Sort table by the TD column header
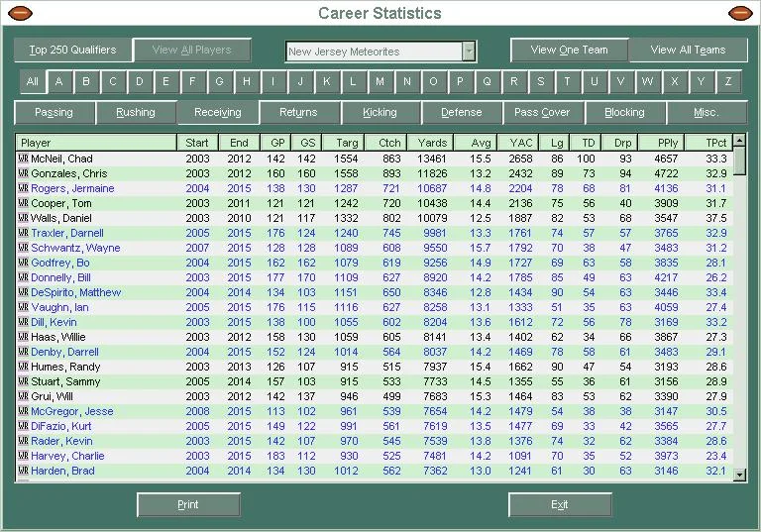This screenshot has height=532, width=761. pyautogui.click(x=589, y=143)
